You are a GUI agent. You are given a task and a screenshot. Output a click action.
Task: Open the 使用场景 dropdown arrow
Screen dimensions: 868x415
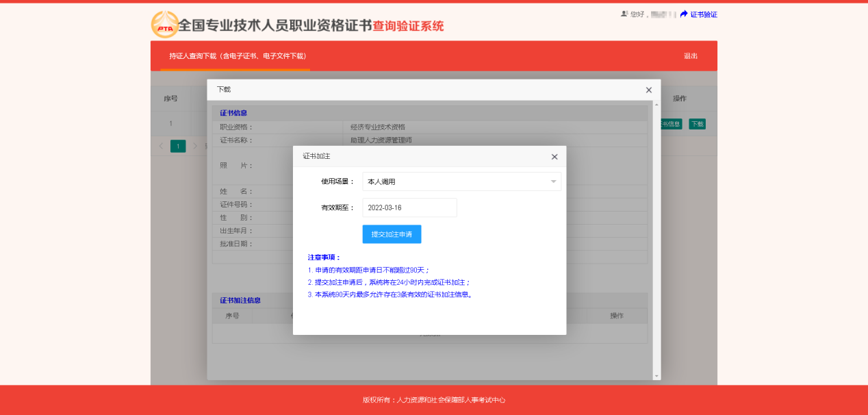point(553,181)
